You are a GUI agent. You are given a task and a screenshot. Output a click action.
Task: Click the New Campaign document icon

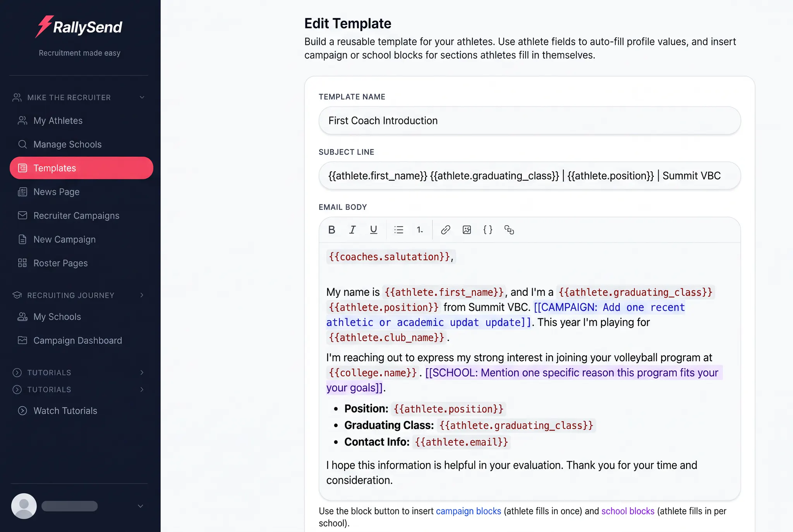(22, 239)
